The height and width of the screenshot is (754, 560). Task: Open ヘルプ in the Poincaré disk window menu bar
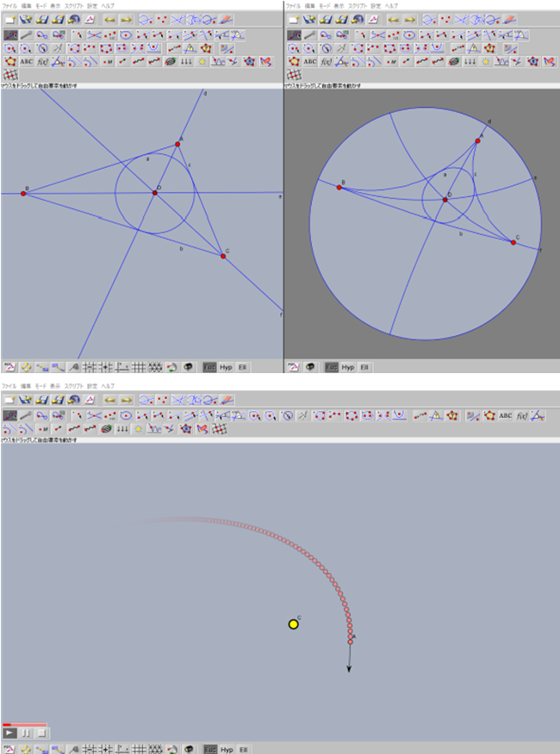coord(392,5)
